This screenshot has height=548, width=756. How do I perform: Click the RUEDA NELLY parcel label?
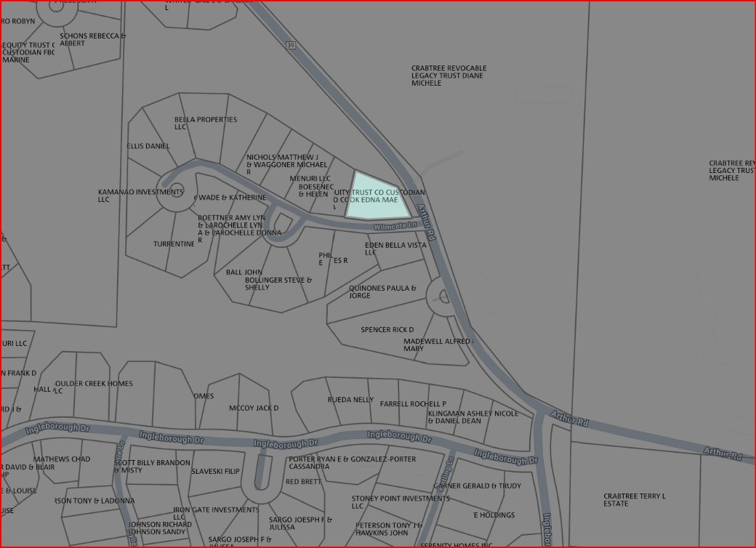[x=350, y=400]
